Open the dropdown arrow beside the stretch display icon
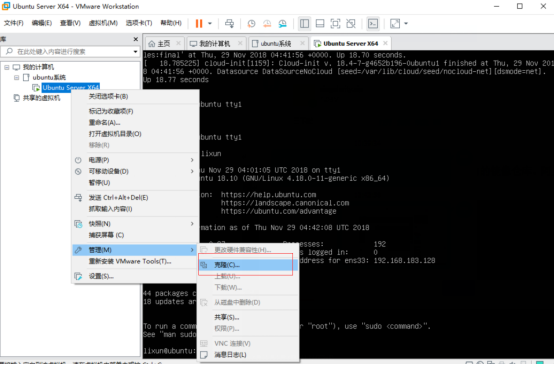The width and height of the screenshot is (554, 365). (x=406, y=24)
